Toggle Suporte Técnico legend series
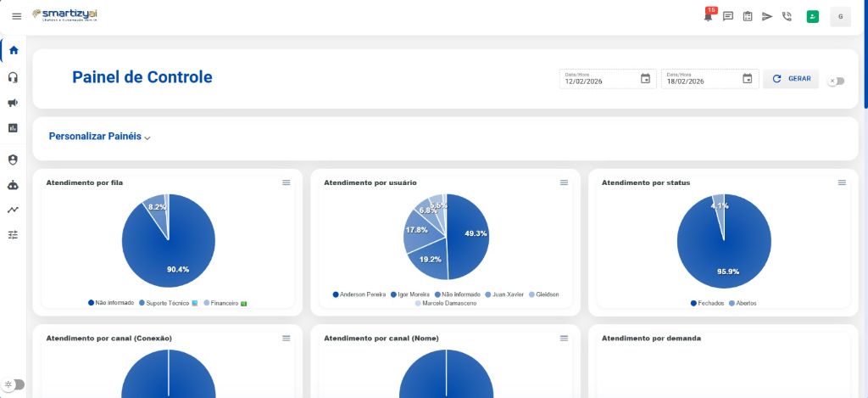The height and width of the screenshot is (398, 868). (168, 303)
